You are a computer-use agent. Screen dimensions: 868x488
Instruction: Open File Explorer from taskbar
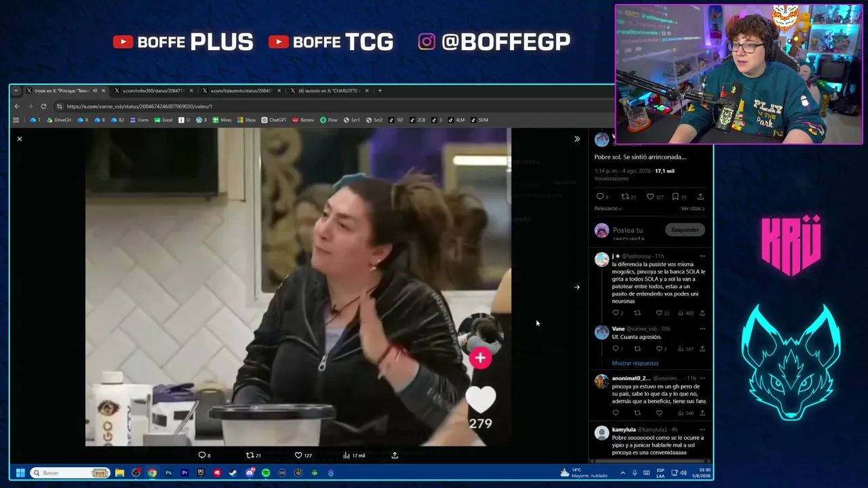[119, 473]
